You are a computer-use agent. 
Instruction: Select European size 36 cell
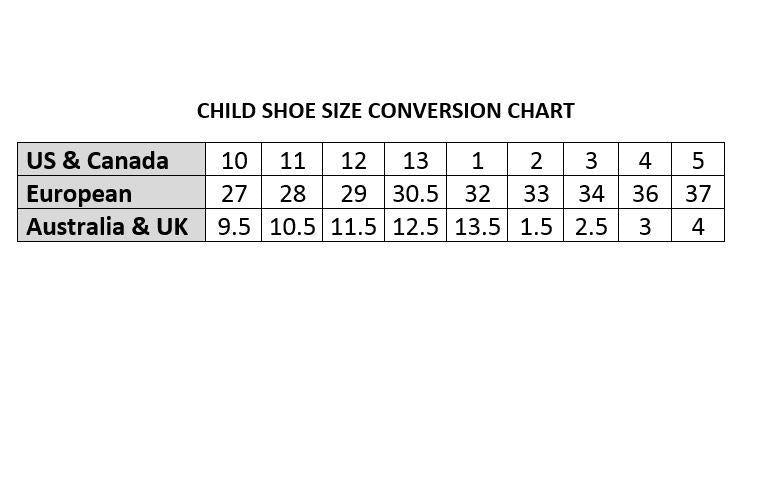point(645,193)
